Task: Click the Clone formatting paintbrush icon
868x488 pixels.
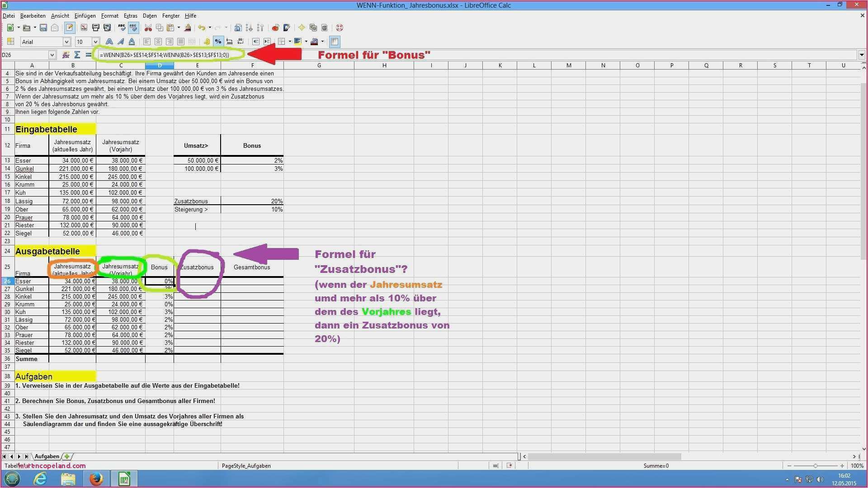Action: (188, 28)
